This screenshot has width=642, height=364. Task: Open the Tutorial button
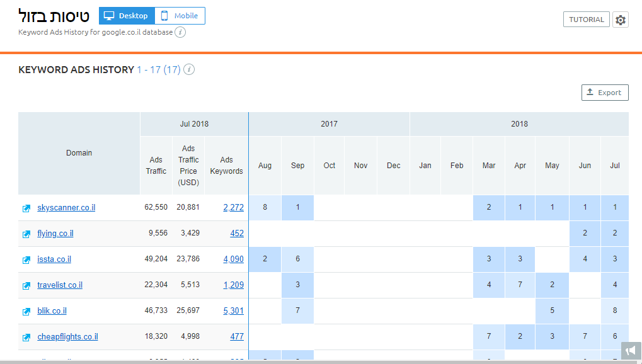pyautogui.click(x=587, y=20)
